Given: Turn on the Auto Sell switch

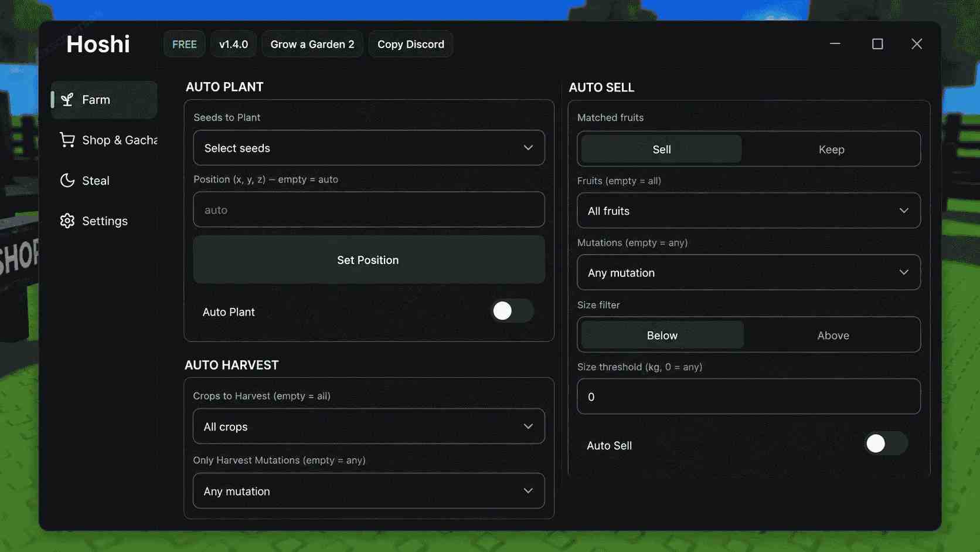Looking at the screenshot, I should [x=886, y=443].
